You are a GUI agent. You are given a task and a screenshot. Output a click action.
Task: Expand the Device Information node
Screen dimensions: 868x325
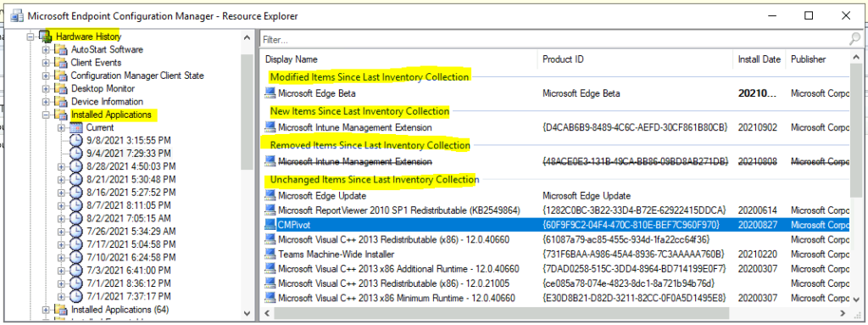[x=46, y=102]
